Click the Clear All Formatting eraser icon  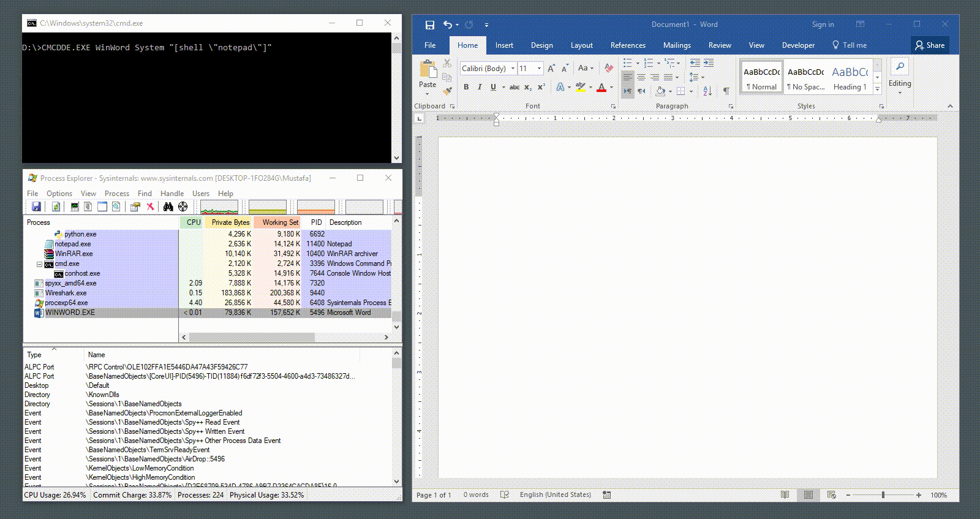[609, 68]
